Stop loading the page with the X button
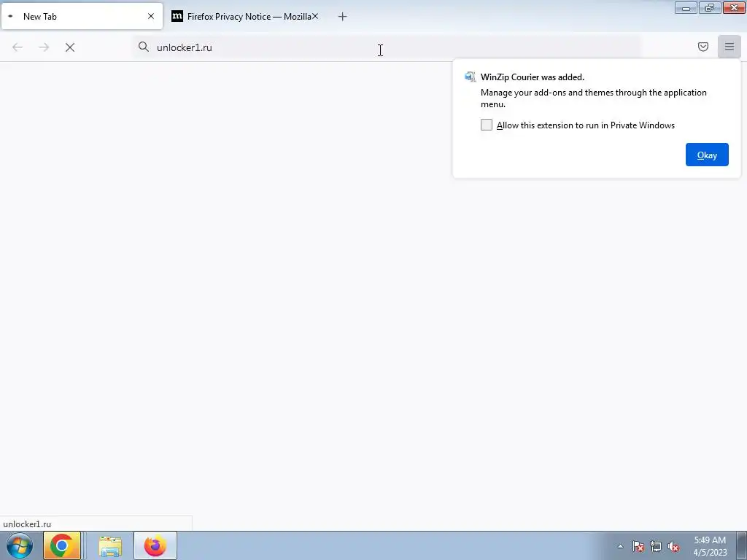 [x=70, y=47]
